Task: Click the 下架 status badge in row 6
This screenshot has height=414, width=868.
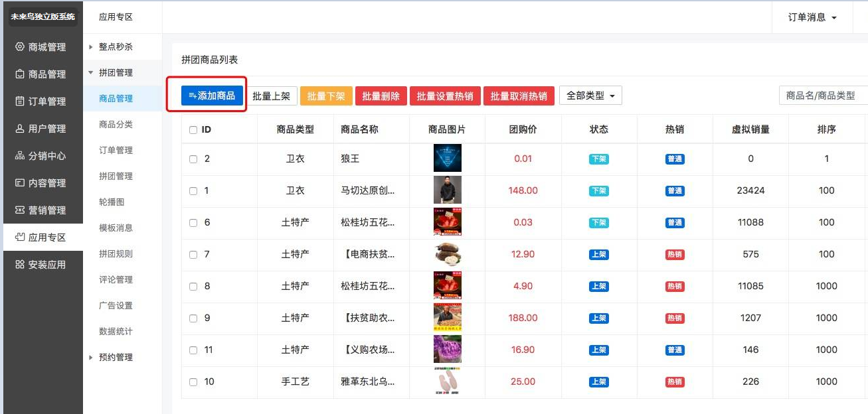Action: coord(598,223)
